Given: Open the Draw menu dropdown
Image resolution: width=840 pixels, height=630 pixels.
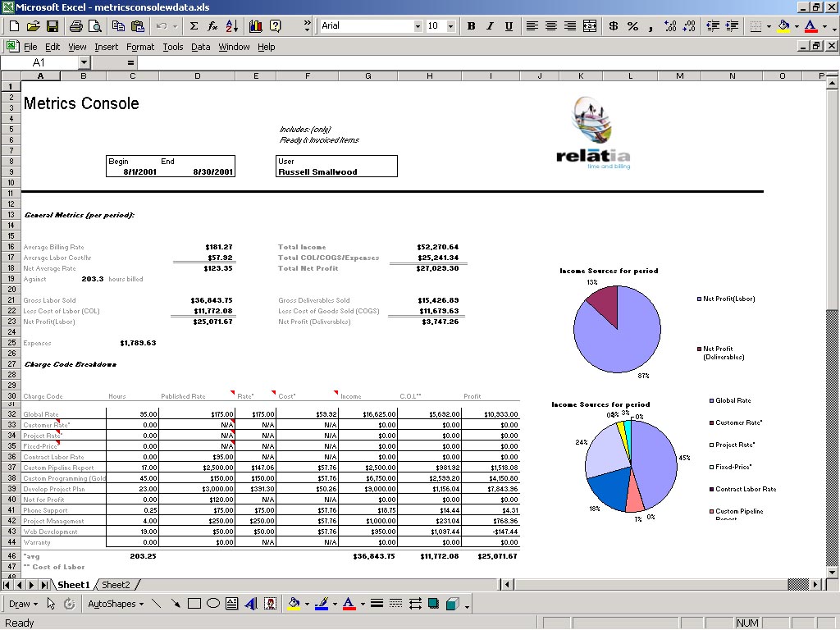Looking at the screenshot, I should tap(23, 604).
